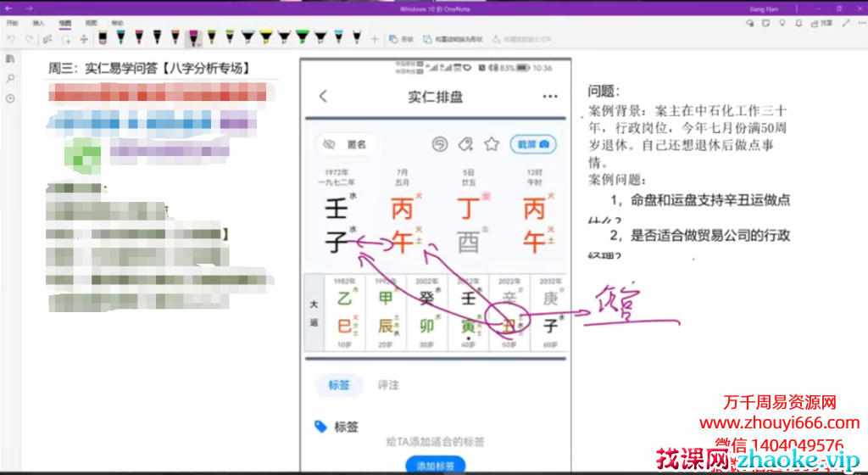
Task: Click the search magnifier in left sidebar
Action: click(10, 79)
